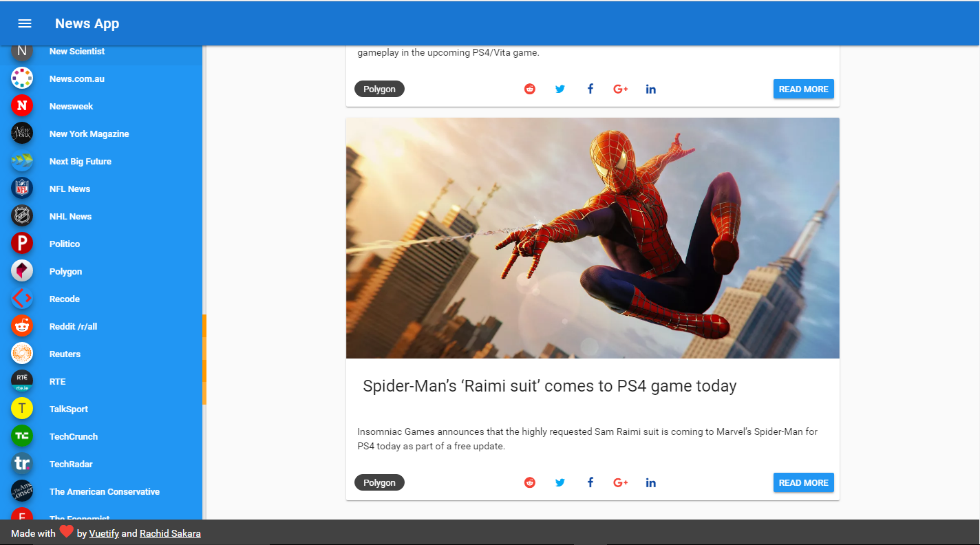The height and width of the screenshot is (545, 980).
Task: Click The American Conservative logo icon
Action: 22,491
